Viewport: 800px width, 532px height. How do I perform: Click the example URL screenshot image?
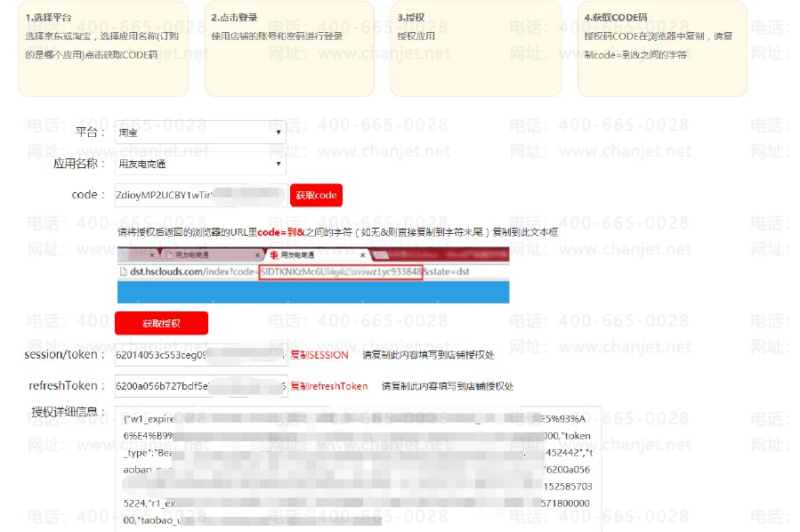click(x=313, y=275)
